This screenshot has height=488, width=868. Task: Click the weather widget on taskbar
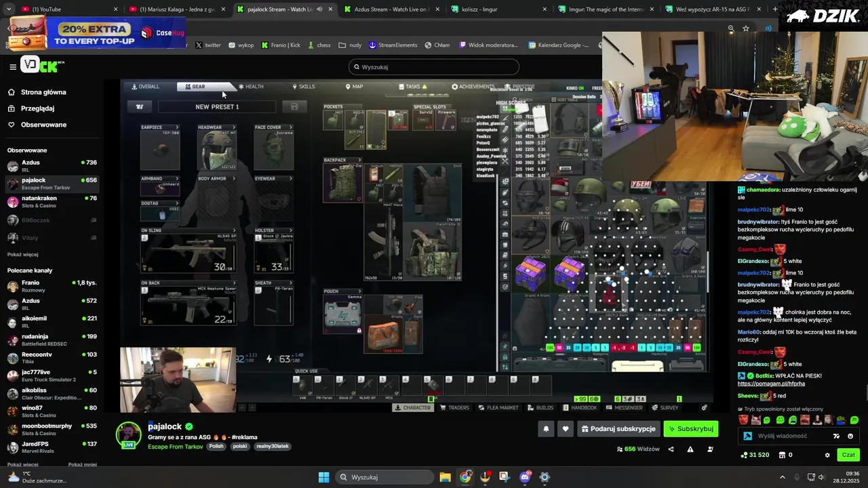coord(37,477)
